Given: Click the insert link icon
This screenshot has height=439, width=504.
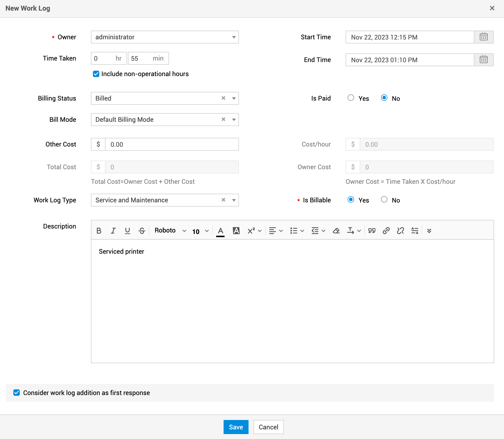Looking at the screenshot, I should pos(386,231).
